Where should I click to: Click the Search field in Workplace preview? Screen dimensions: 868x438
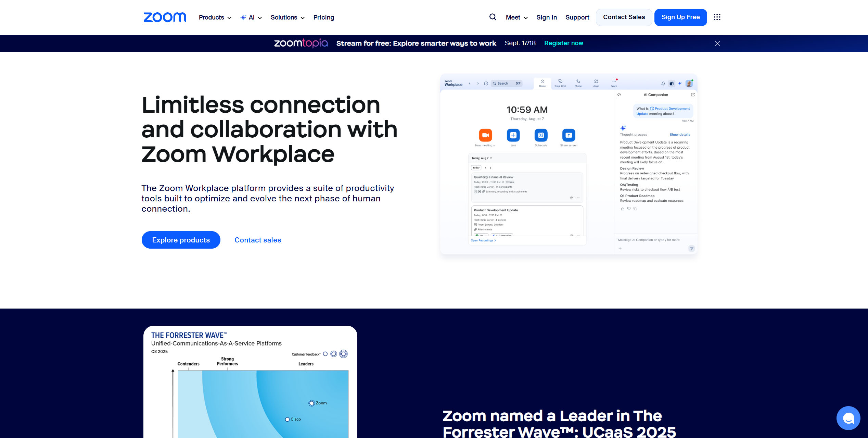(x=507, y=84)
